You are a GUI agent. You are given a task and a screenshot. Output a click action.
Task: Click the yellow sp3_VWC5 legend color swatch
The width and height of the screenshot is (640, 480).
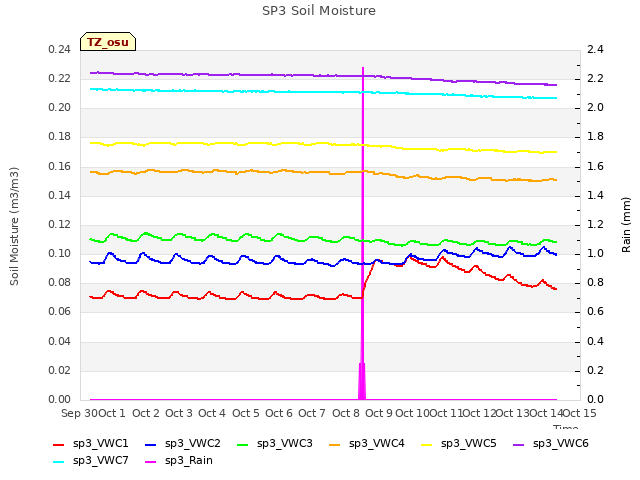click(x=427, y=445)
